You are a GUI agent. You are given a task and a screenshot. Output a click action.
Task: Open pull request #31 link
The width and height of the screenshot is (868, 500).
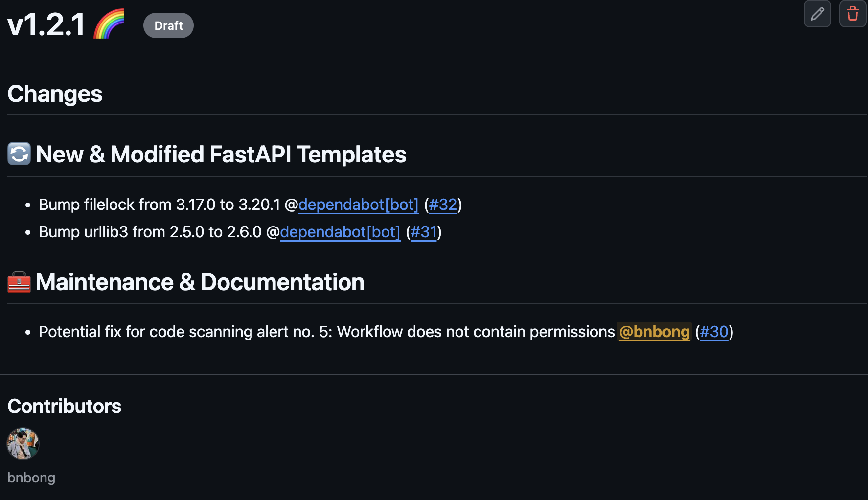point(424,232)
